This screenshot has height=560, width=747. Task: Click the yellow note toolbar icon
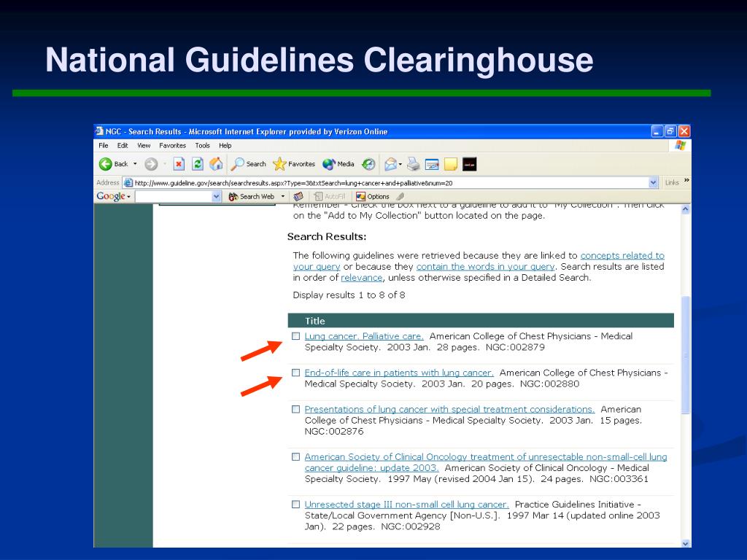pyautogui.click(x=451, y=164)
